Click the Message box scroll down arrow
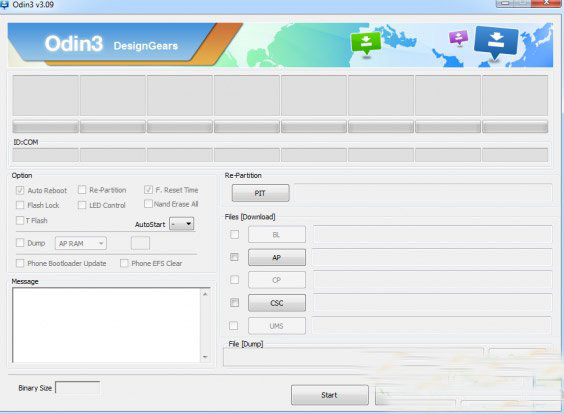564x414 pixels. tap(205, 356)
